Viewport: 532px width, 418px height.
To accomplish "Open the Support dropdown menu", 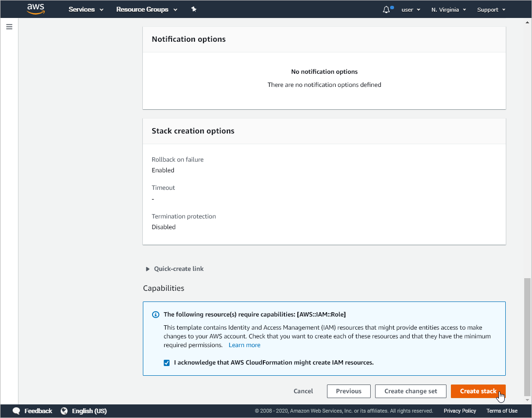I will coord(491,10).
